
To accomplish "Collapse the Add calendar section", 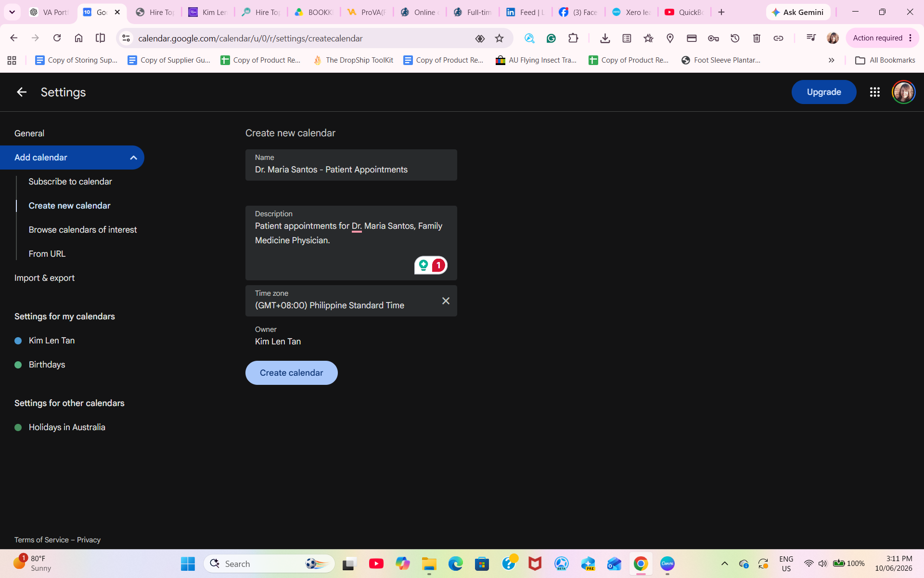I will [133, 158].
